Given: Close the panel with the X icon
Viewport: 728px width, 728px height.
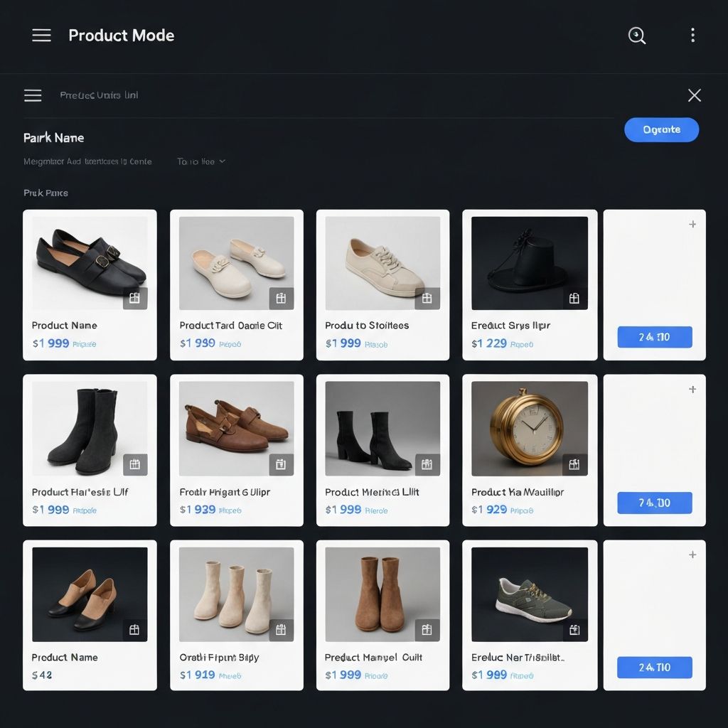Looking at the screenshot, I should point(695,95).
